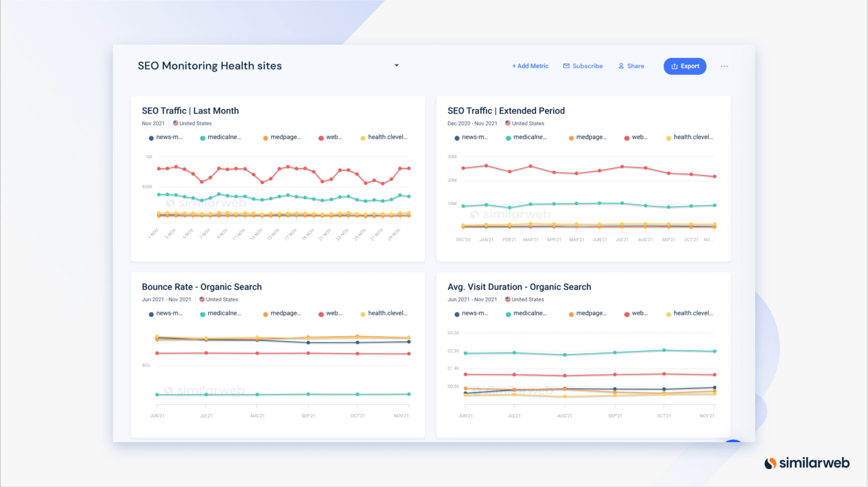Viewport: 868px width, 487px height.
Task: Click the US flag in Avg. Visit Duration card
Action: pos(508,299)
